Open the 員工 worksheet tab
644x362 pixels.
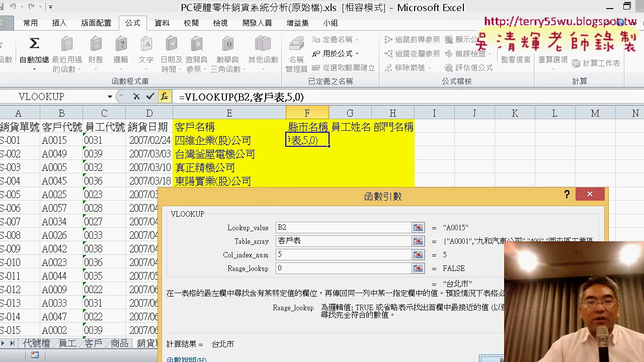(x=67, y=343)
